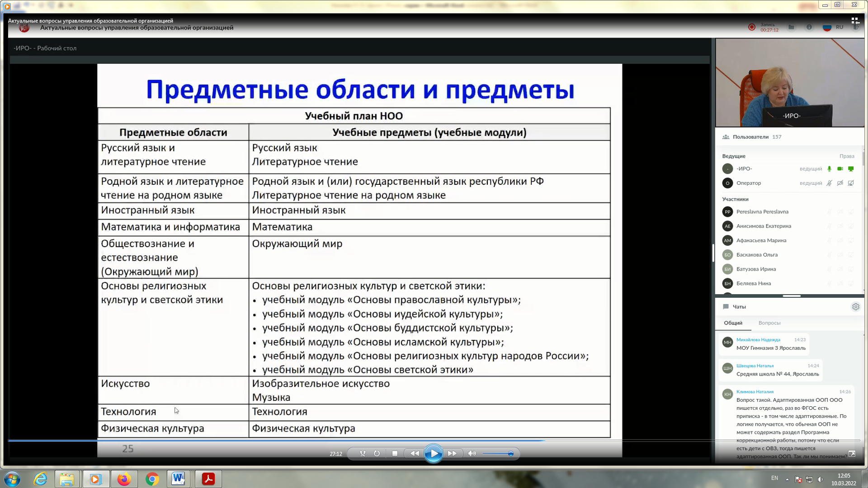Click the КН avatar in chat
The image size is (868, 488).
727,394
